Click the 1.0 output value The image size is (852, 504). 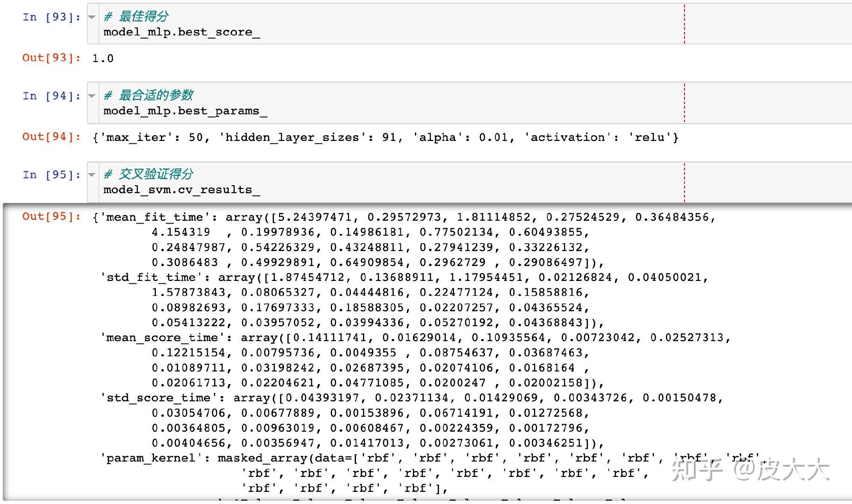click(103, 58)
